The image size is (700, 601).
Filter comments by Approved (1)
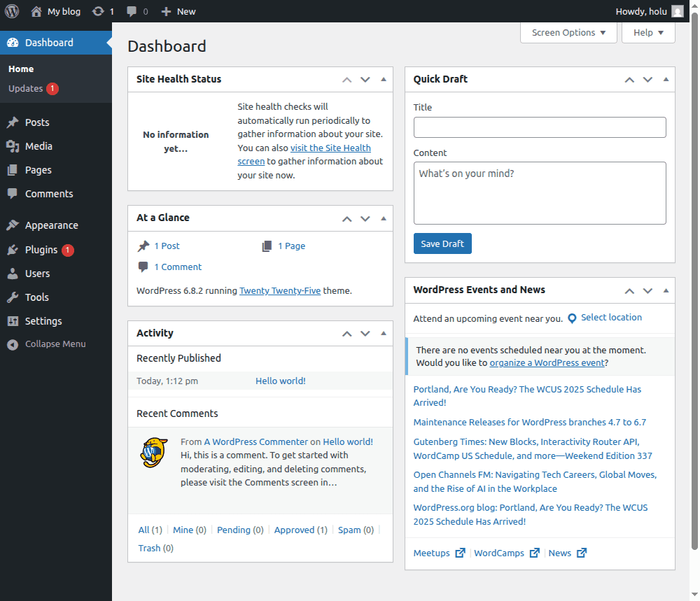pyautogui.click(x=300, y=530)
